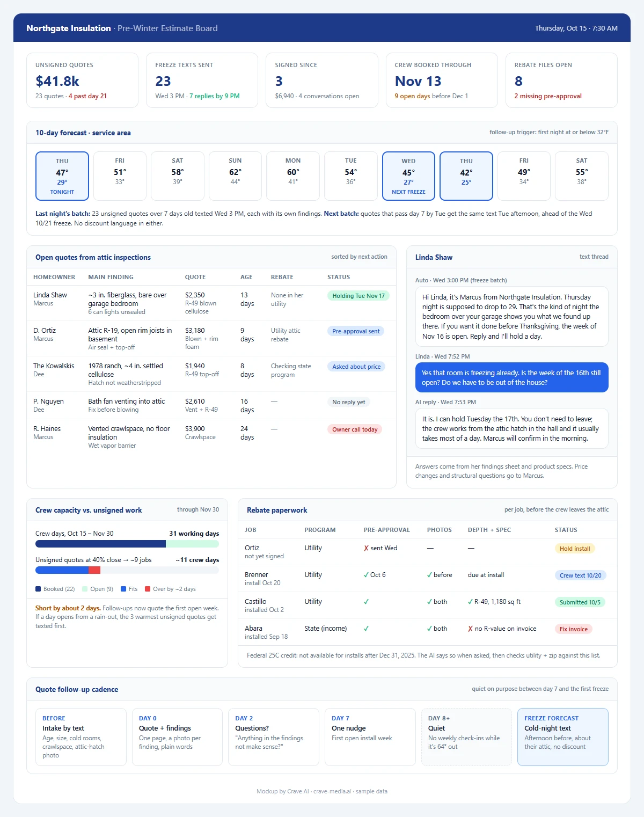Viewport: 644px width, 817px height.
Task: Click the AGE column header
Action: [x=246, y=277]
